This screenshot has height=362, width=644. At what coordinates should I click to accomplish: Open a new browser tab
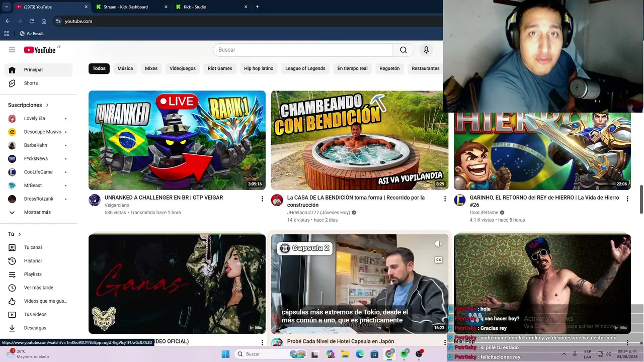[x=258, y=7]
